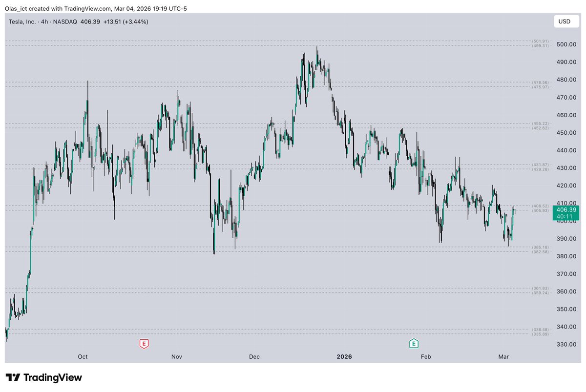
Task: Click the 490.00 price axis label
Action: tap(565, 62)
